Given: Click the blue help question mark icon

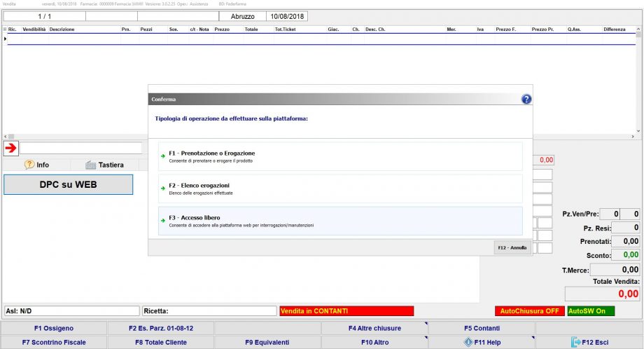Looking at the screenshot, I should [526, 100].
